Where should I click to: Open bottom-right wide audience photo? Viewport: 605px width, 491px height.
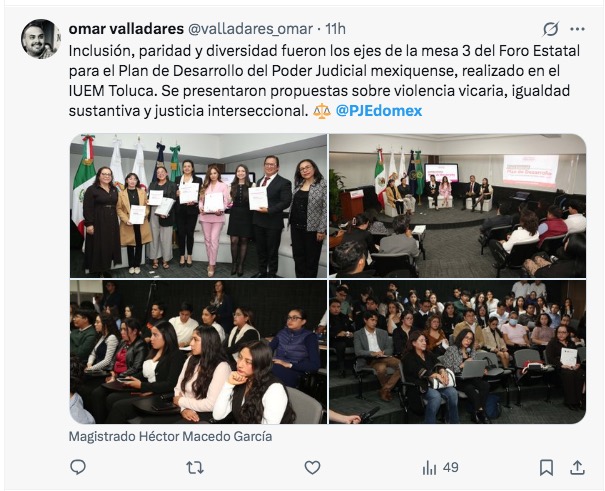(x=458, y=352)
